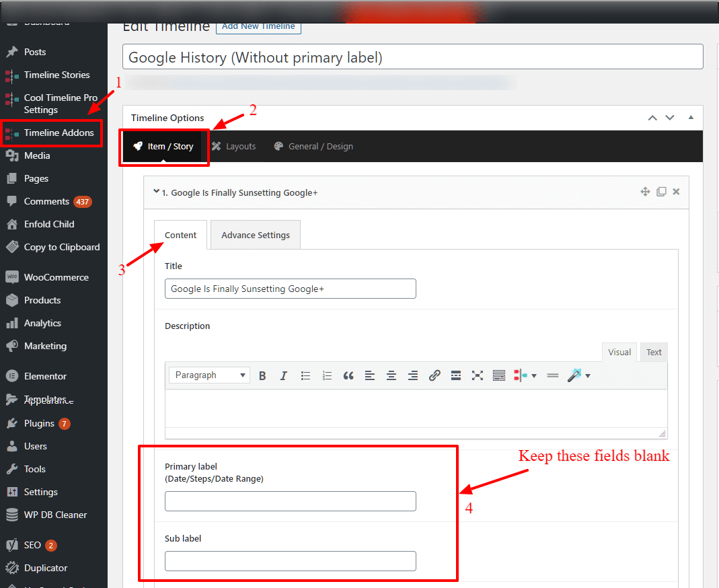
Task: Click the insert link icon
Action: tap(434, 375)
